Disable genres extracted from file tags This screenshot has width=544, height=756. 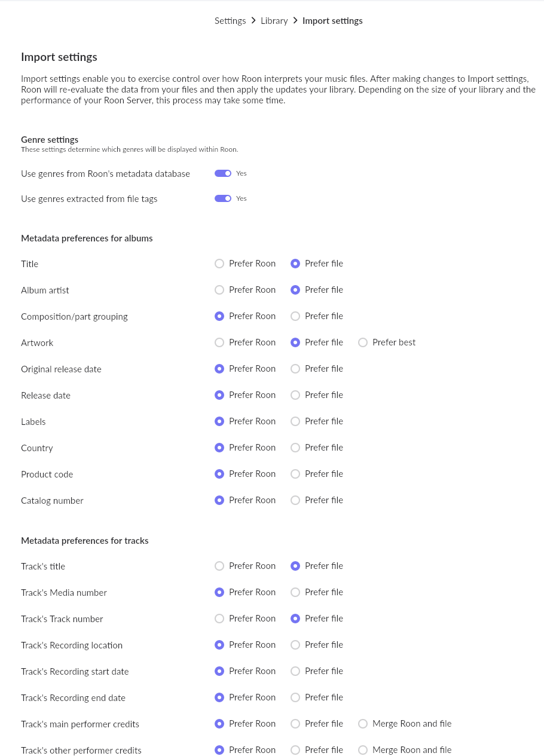[x=223, y=198]
